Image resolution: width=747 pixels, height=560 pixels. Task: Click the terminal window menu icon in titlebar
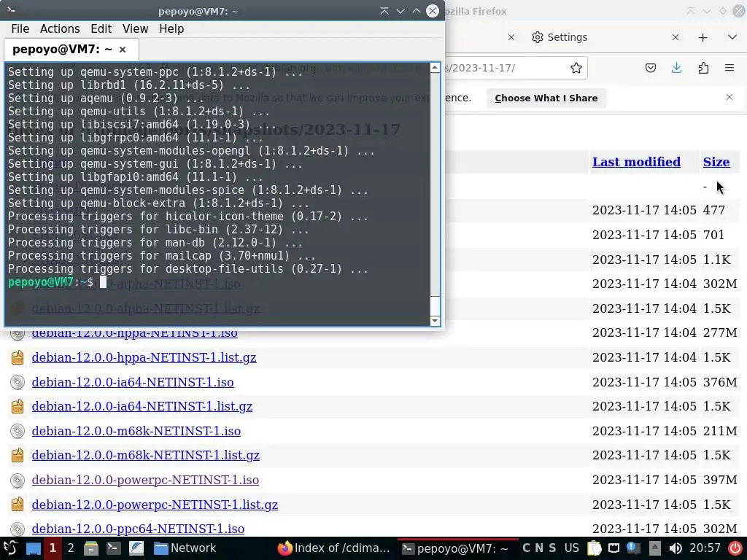[x=12, y=9]
